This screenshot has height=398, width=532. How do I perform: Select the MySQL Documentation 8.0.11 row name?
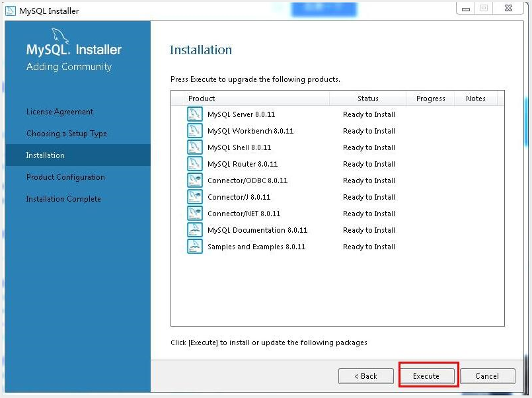click(258, 230)
